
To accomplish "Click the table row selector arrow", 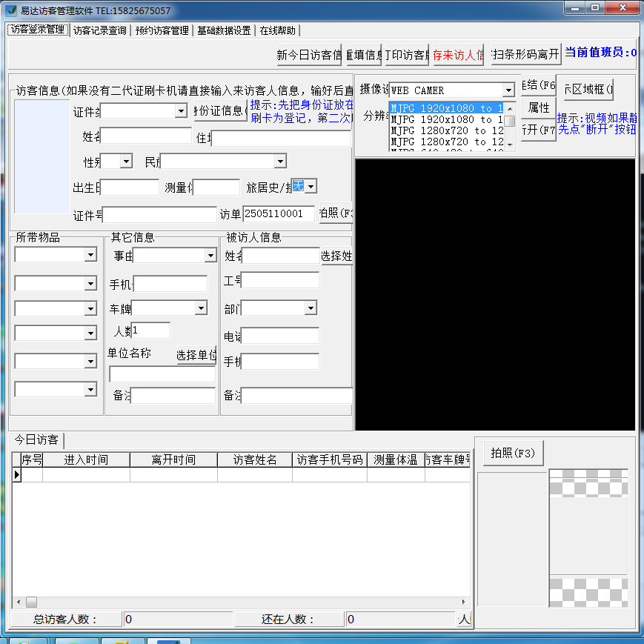I will coord(17,475).
